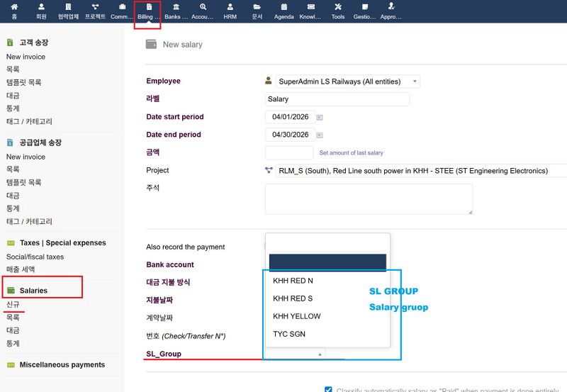Open 태그 / 카테고리 under 공급업체 송장
The height and width of the screenshot is (392, 567).
click(29, 222)
